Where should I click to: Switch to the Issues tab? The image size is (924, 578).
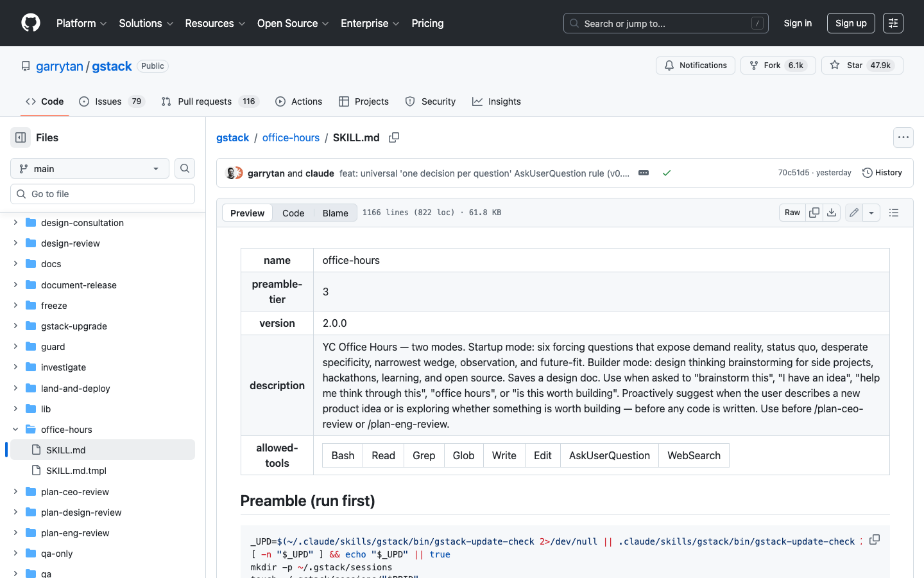click(x=112, y=101)
